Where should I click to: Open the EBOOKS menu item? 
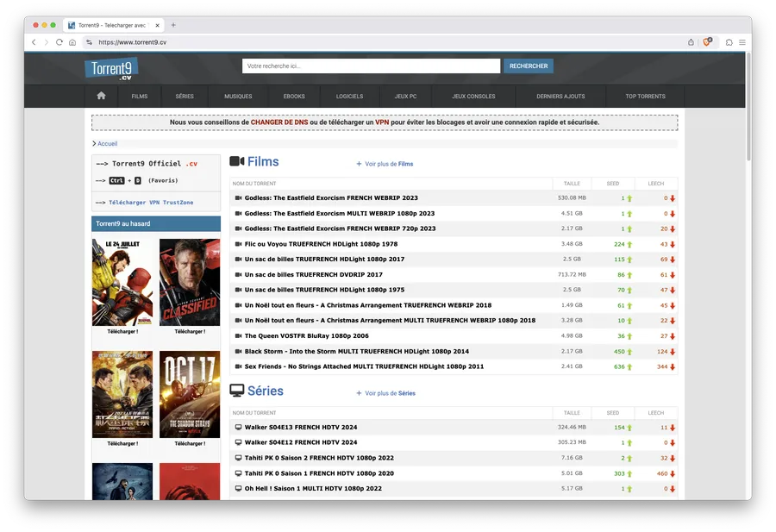[x=294, y=97]
